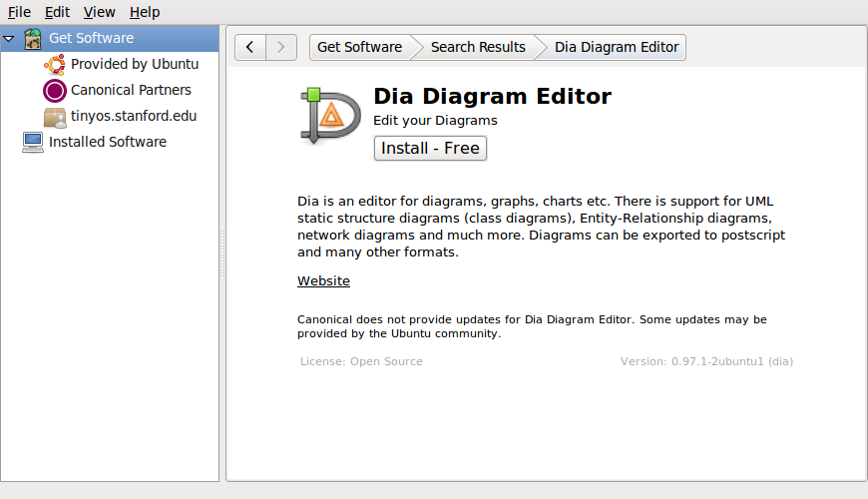
Task: Open Installed Software list
Action: [x=108, y=142]
